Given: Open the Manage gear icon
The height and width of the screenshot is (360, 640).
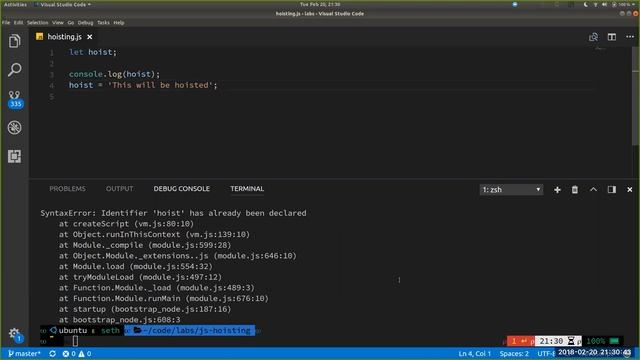Looking at the screenshot, I should pos(15,334).
